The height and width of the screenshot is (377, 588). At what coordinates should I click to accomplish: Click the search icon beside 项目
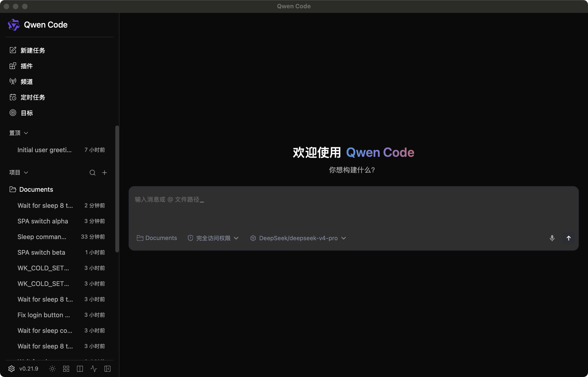(x=93, y=173)
